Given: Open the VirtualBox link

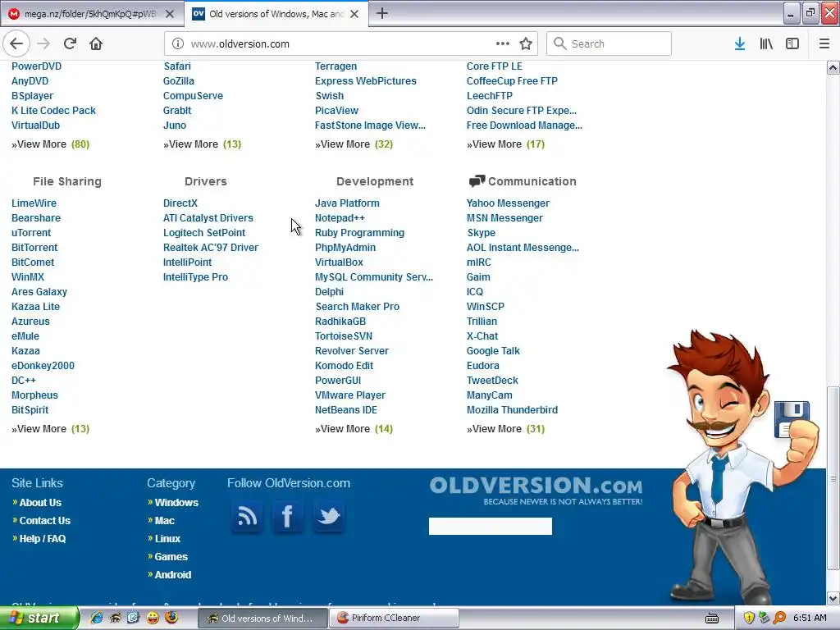Looking at the screenshot, I should pos(339,262).
